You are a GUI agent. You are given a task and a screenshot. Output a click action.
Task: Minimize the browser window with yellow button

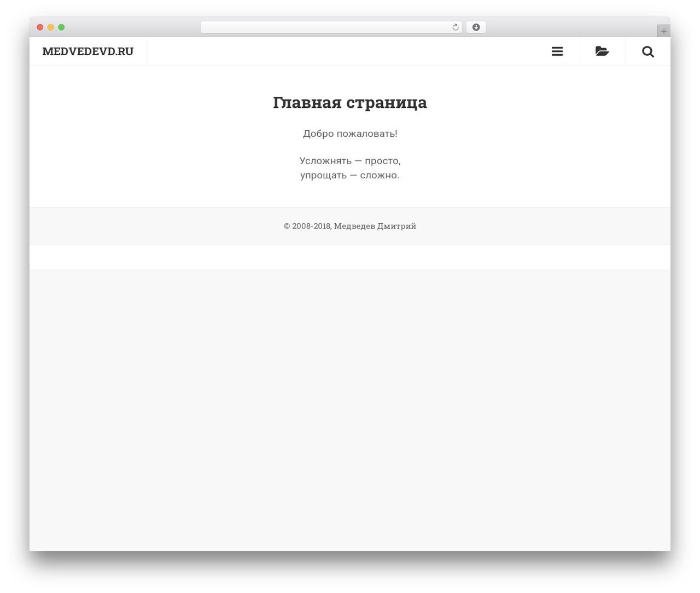(x=51, y=27)
